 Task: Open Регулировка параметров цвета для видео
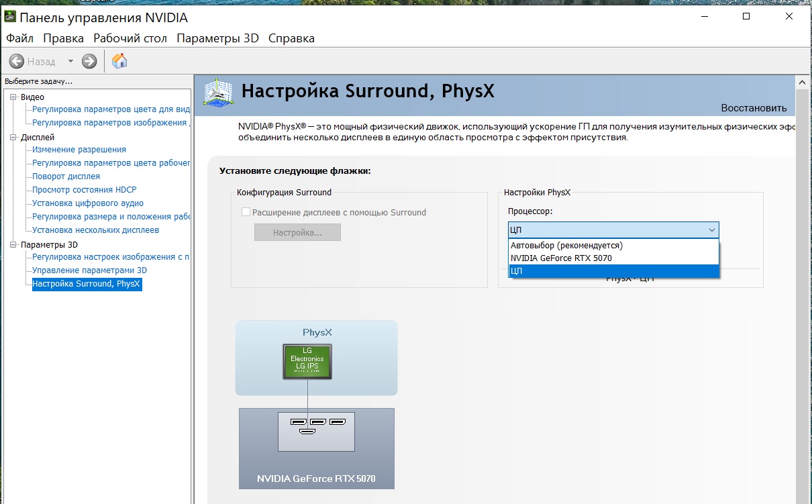click(111, 109)
